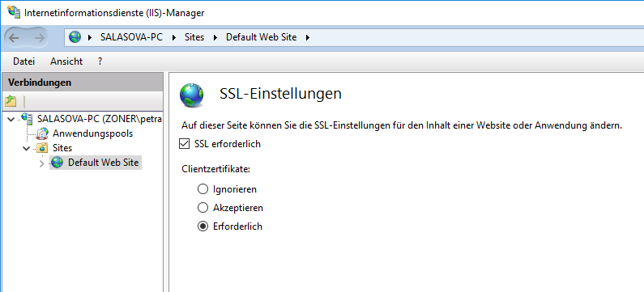Collapse the SALASOVA-PC server node
Viewport: 644px width, 292px height.
pos(11,119)
